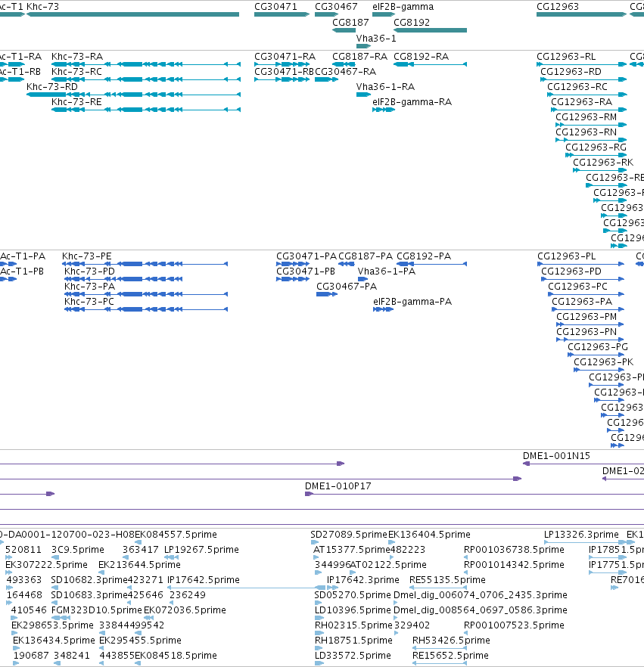644x667 pixels.
Task: Click the CG12963-RD transcript label
Action: (571, 71)
